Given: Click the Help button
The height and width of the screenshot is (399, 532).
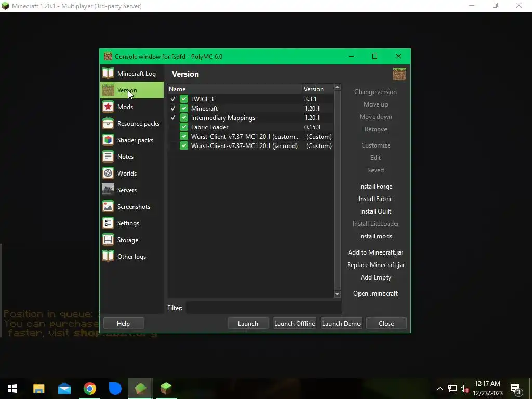Looking at the screenshot, I should pos(123,323).
